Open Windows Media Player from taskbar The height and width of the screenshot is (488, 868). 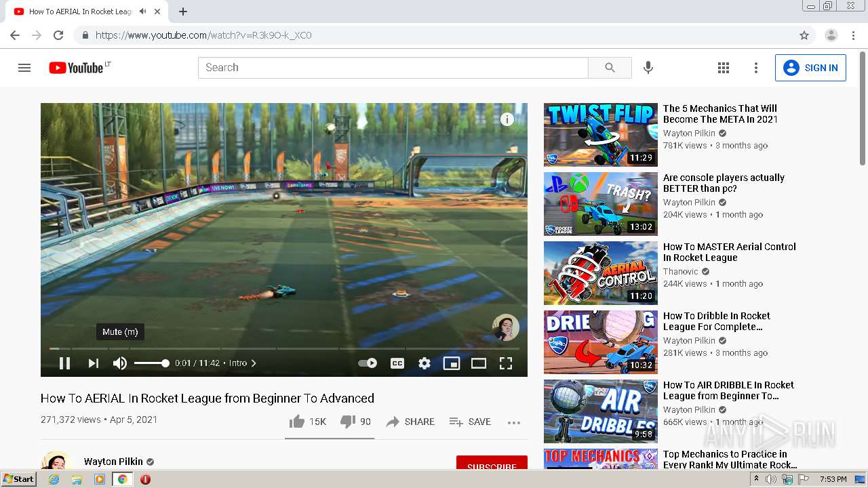tap(100, 479)
